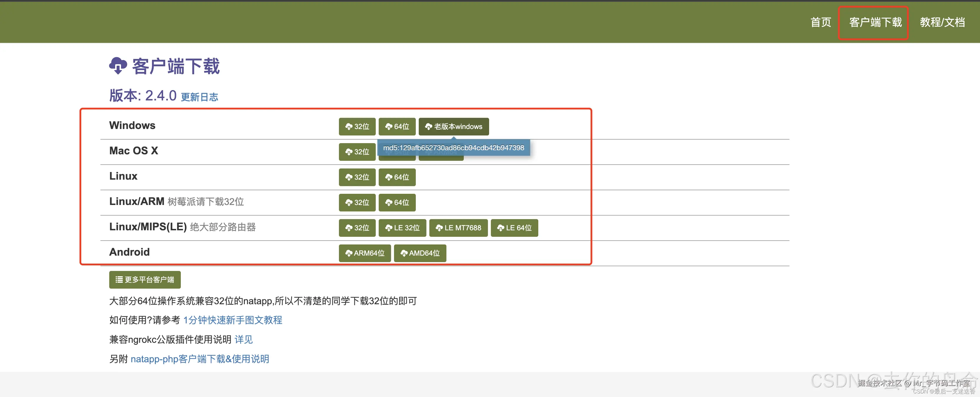Download the LE 32位 MIPS client

click(x=402, y=228)
